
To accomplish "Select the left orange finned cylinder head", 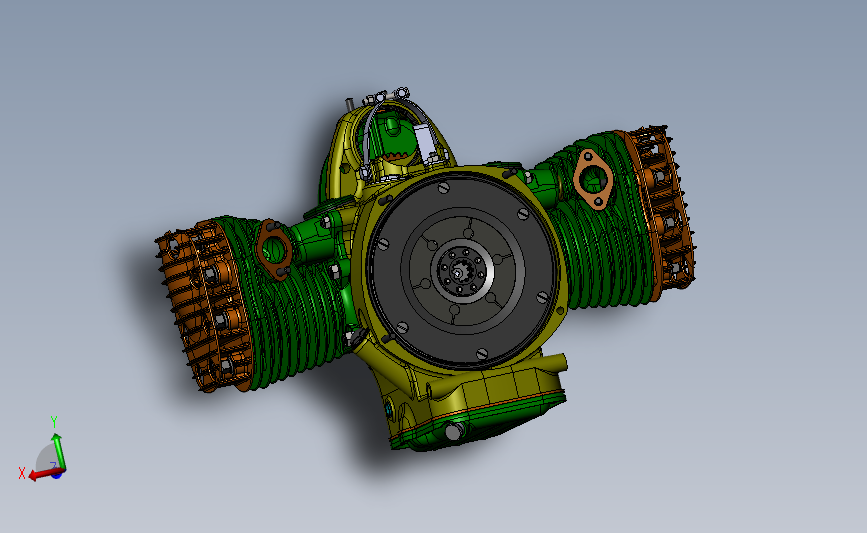I will point(203,305).
